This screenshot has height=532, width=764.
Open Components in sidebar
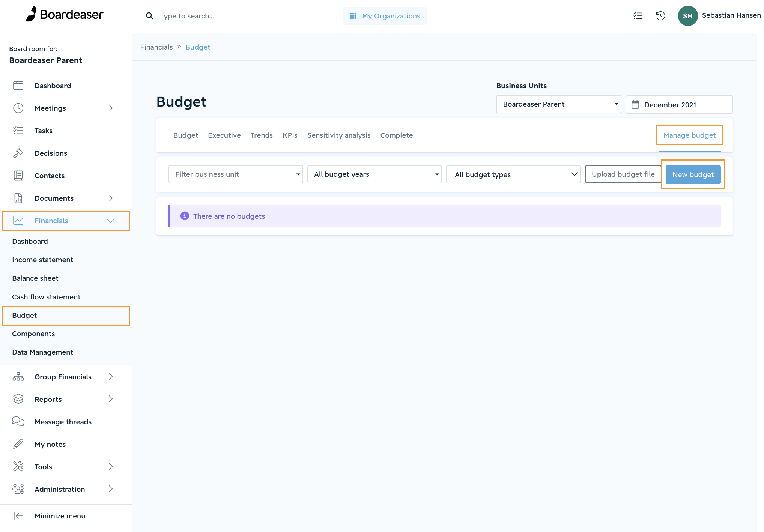[33, 334]
